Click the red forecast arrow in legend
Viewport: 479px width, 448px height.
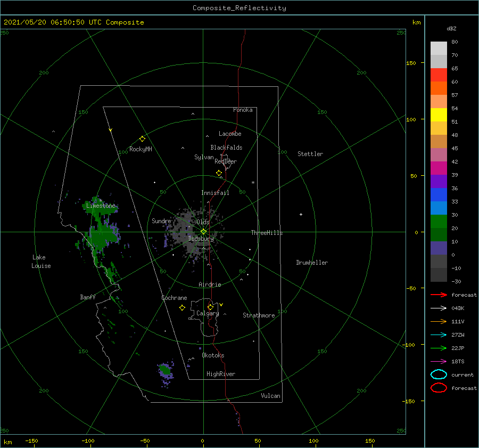[439, 295]
